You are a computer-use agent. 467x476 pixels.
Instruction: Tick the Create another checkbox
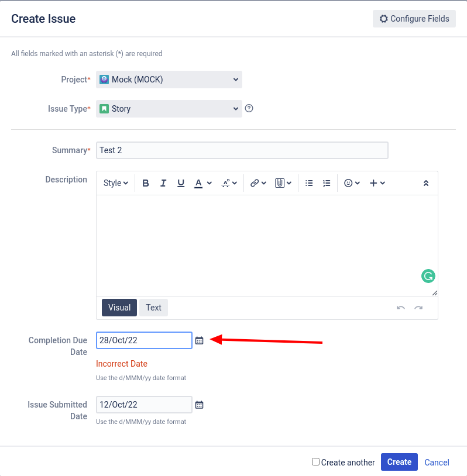tap(315, 462)
